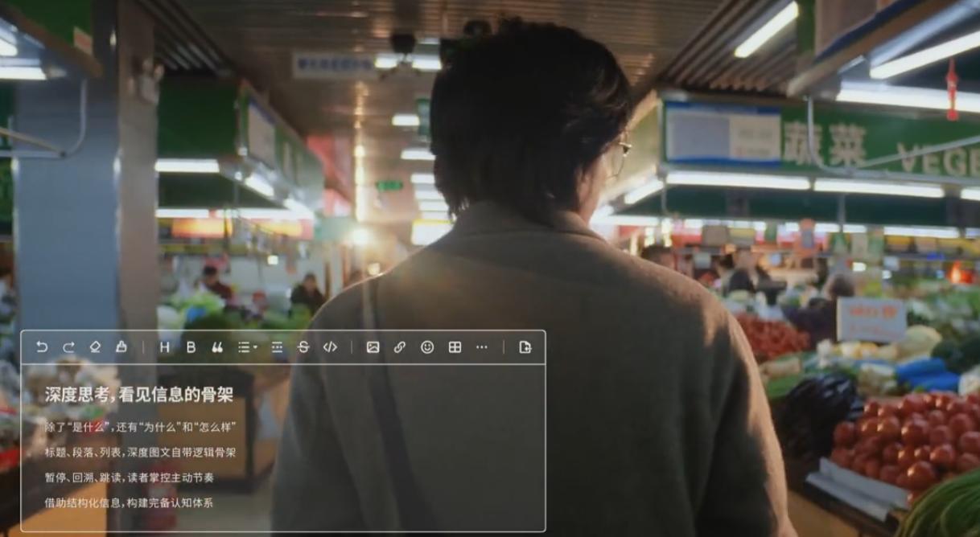The width and height of the screenshot is (980, 537).
Task: Open the emoji smiley picker
Action: click(x=427, y=347)
